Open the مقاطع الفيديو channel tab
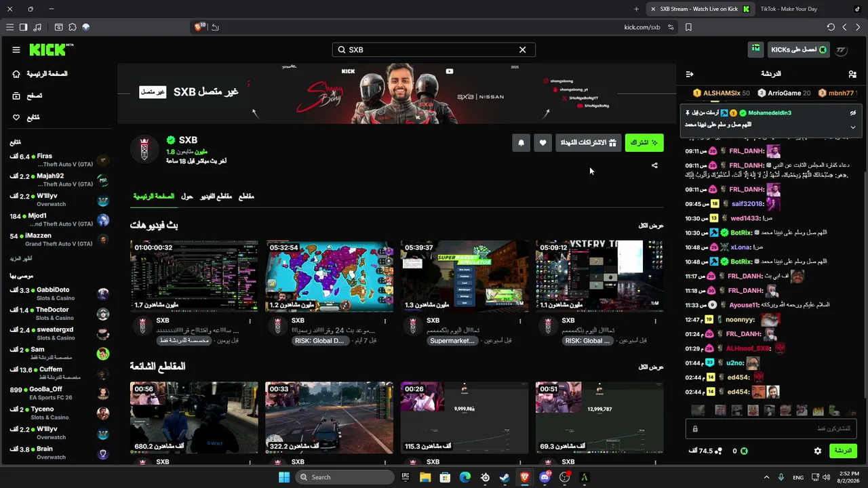This screenshot has height=488, width=868. [216, 196]
